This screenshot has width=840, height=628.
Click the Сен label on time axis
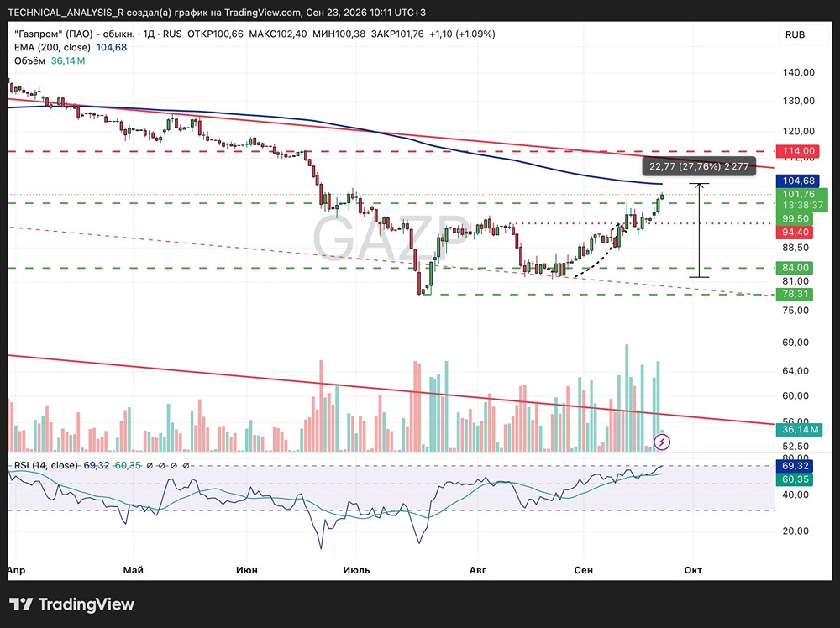pos(584,570)
